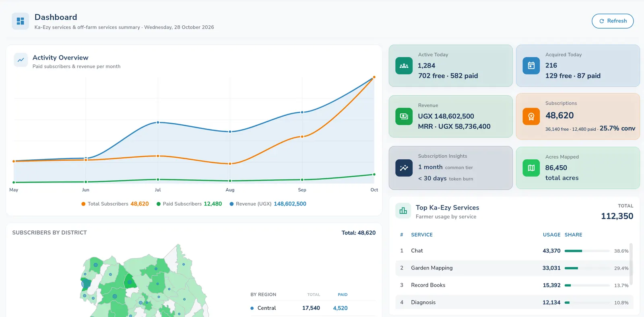Click the MRR UGX 58,736,400 value

[x=454, y=126]
